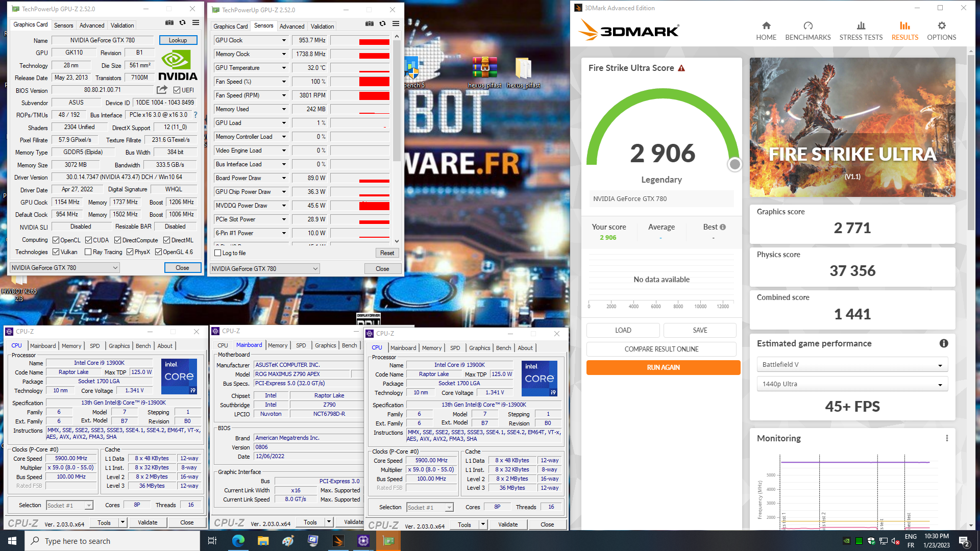Open Task View from the taskbar
This screenshot has width=980, height=551.
click(x=212, y=541)
